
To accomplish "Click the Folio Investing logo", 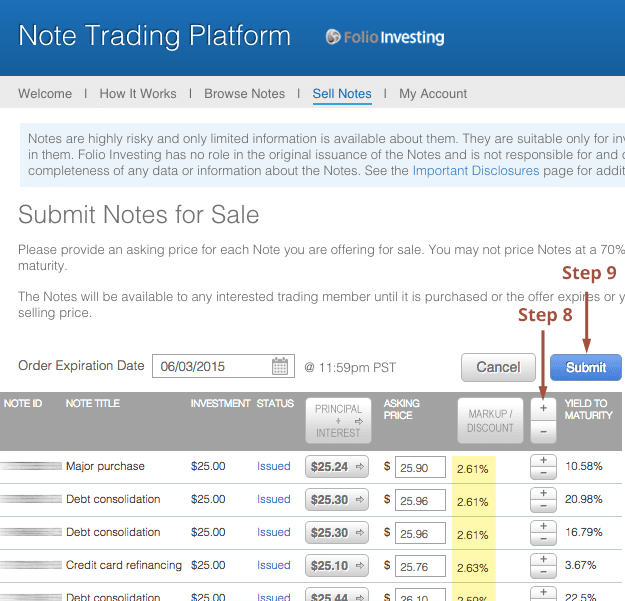I will click(385, 37).
